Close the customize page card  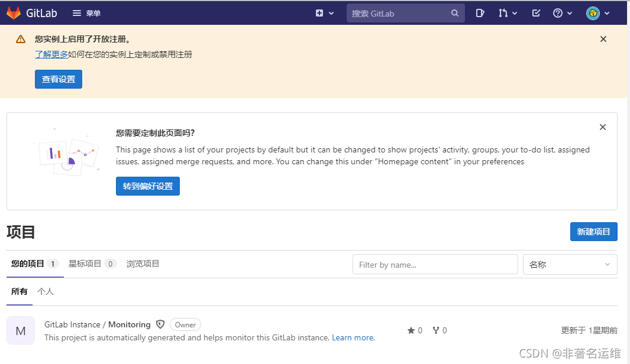coord(602,127)
